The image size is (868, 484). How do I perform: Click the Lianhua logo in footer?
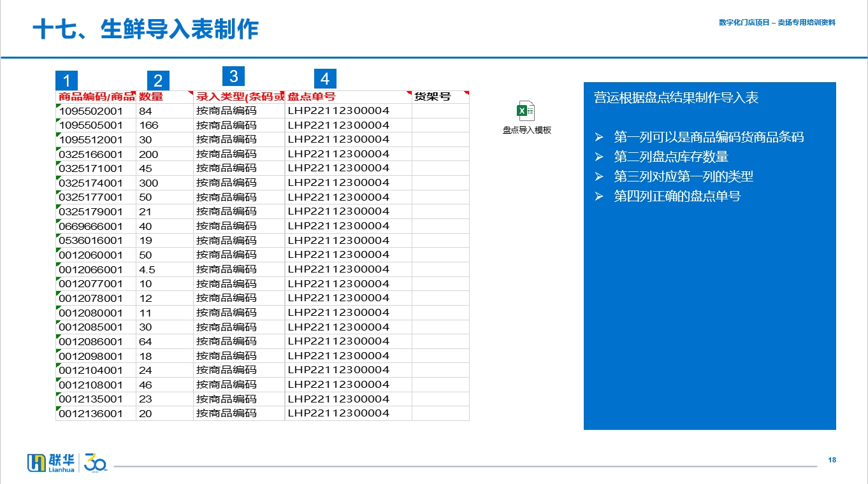[52, 463]
